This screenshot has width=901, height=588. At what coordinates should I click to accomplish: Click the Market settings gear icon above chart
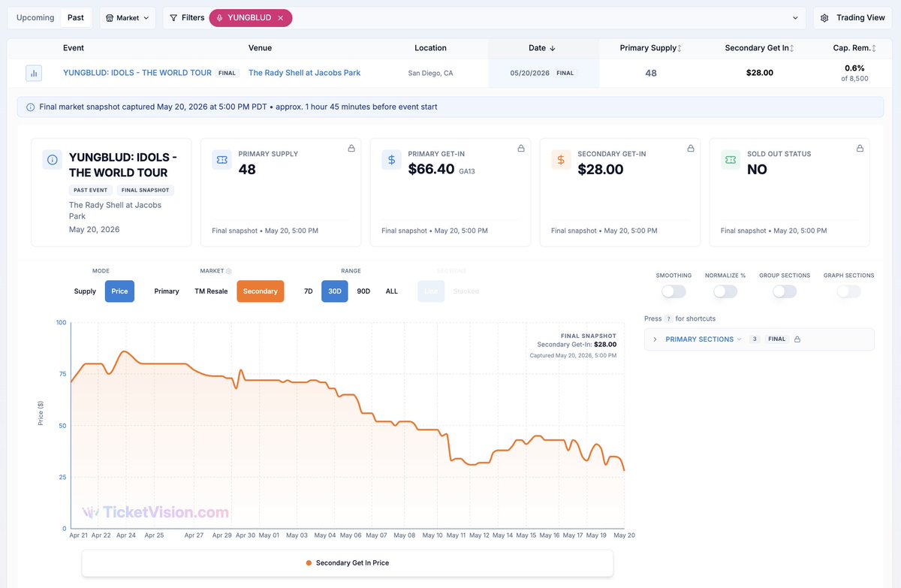pos(229,271)
